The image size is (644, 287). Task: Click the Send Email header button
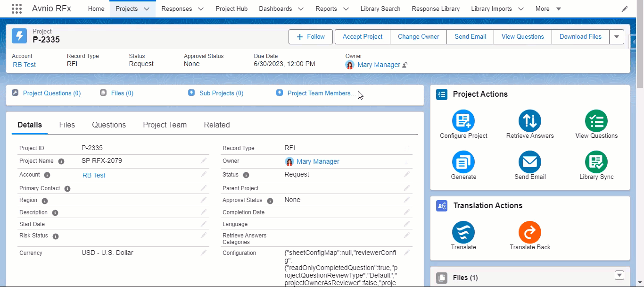[471, 37]
